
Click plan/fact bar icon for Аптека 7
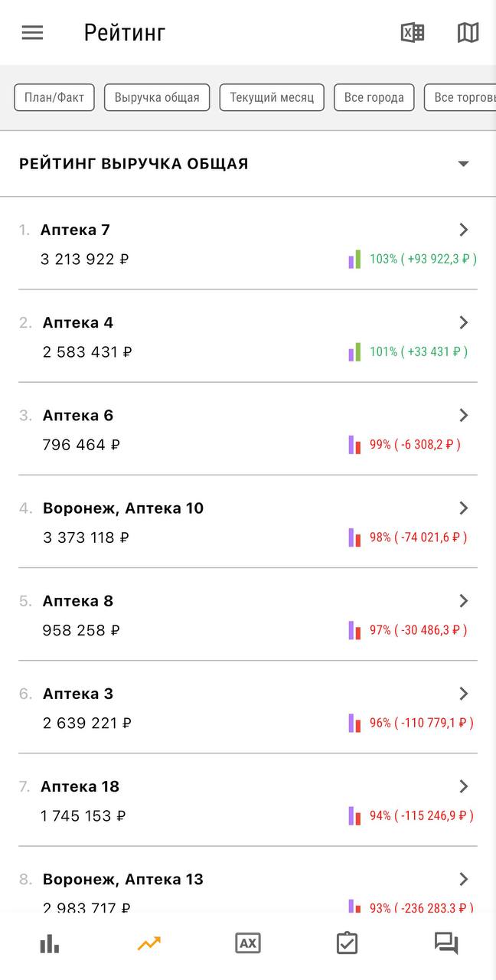click(354, 260)
